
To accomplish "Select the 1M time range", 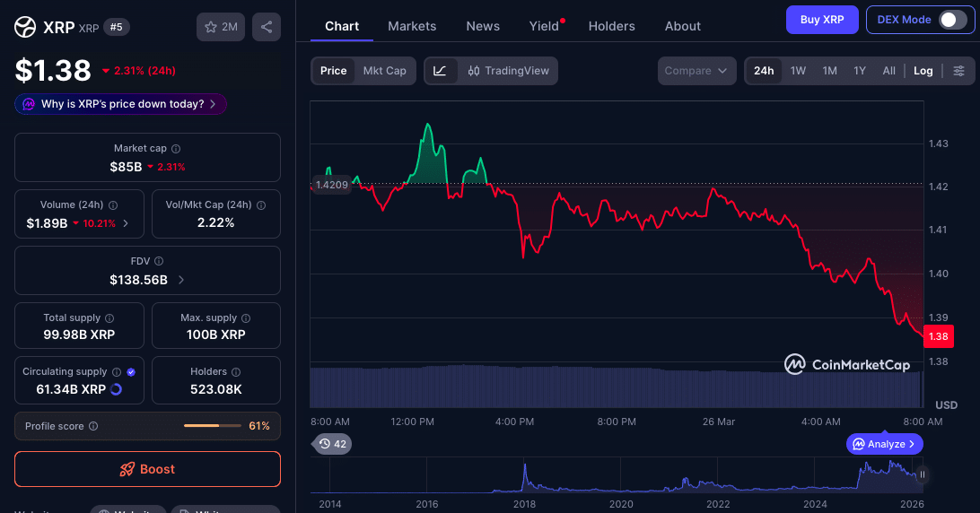I will [829, 71].
